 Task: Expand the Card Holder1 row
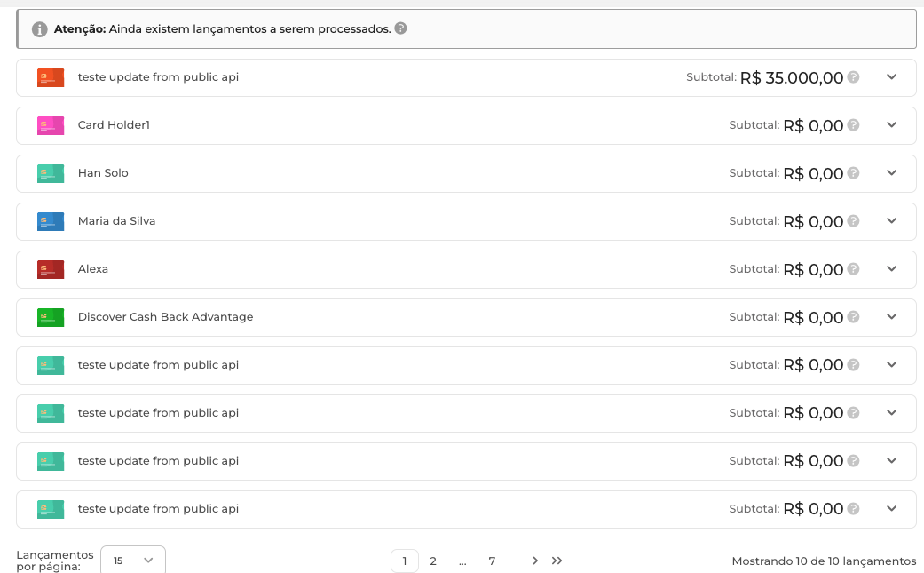pyautogui.click(x=892, y=125)
